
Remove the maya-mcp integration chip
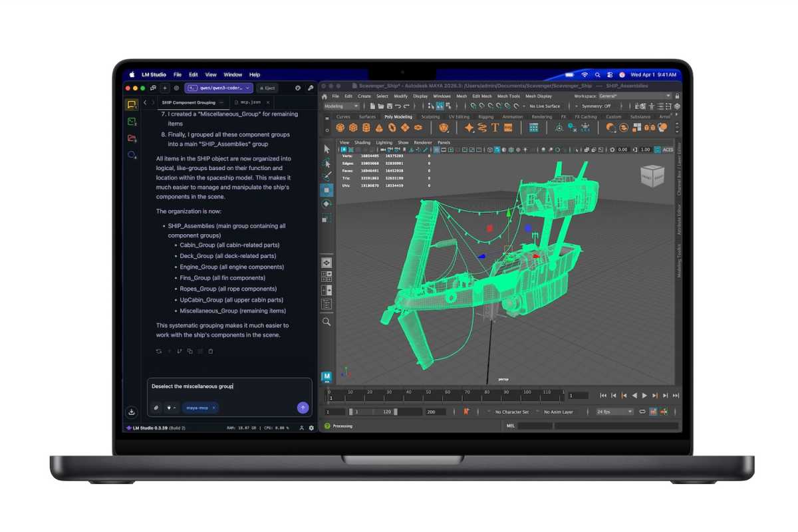214,408
